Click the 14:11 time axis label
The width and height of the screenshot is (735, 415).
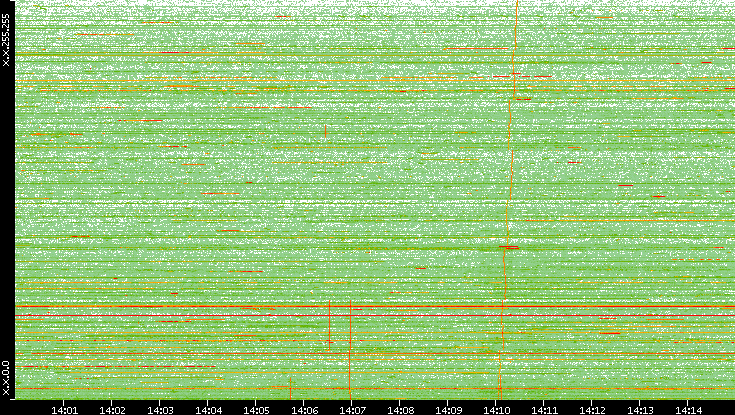pos(544,410)
